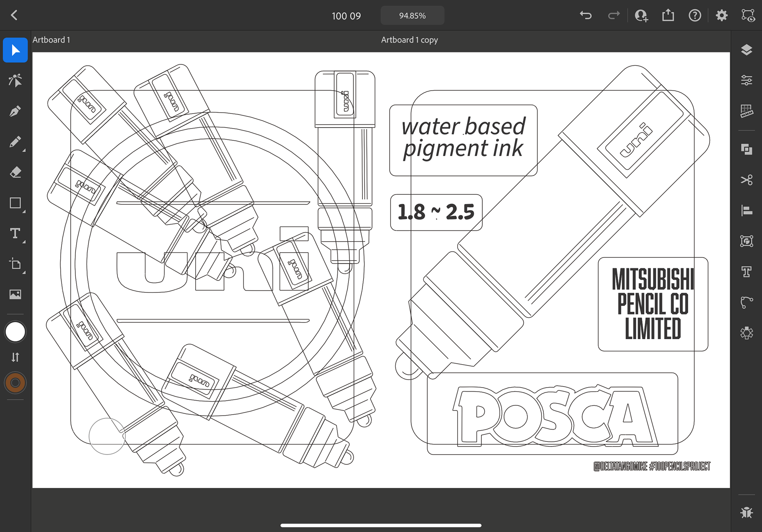Tap the touch shortcut circle
This screenshot has height=532, width=762.
(107, 436)
